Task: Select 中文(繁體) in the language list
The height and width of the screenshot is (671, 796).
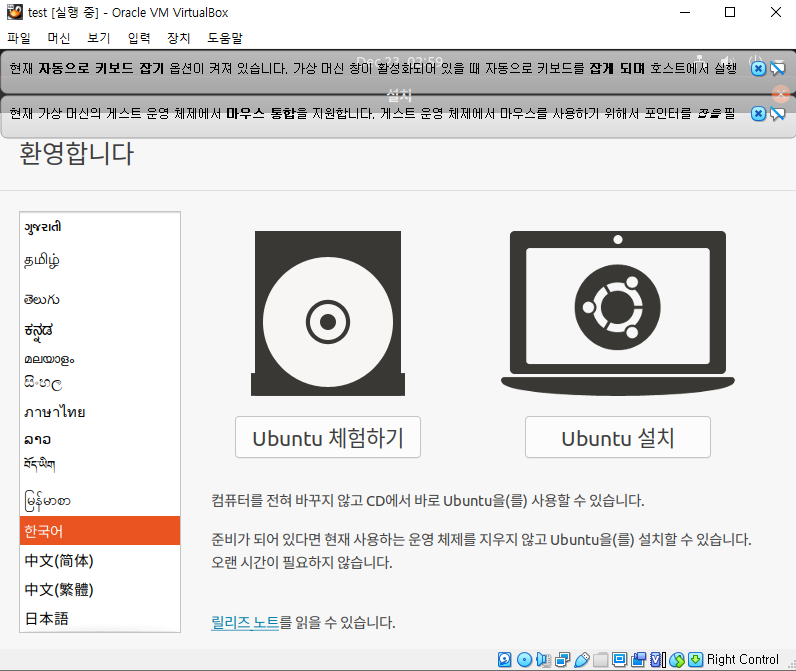Action: pyautogui.click(x=100, y=589)
